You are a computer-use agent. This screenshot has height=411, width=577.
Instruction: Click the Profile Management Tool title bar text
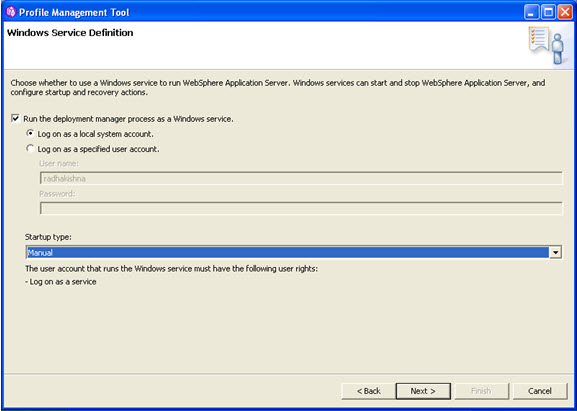74,13
